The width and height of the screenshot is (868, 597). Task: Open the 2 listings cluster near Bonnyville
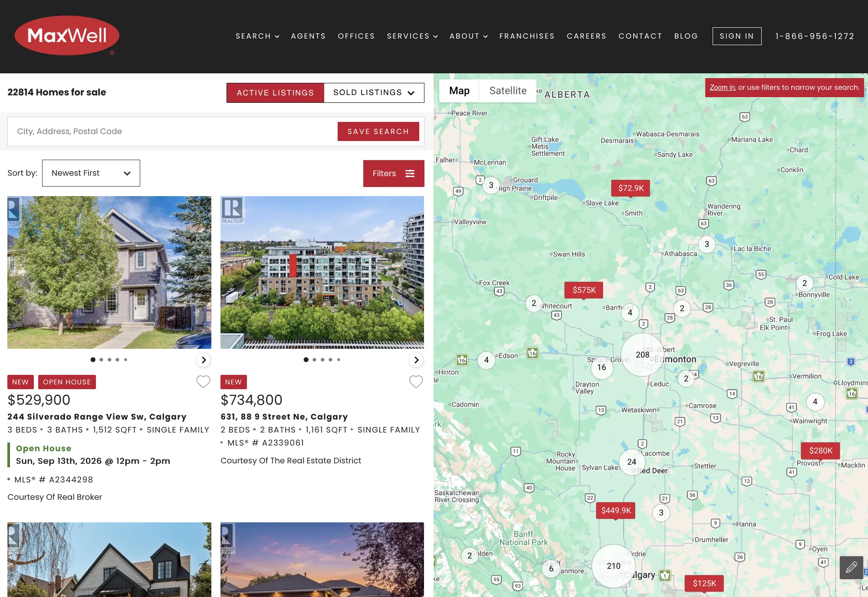pyautogui.click(x=805, y=283)
